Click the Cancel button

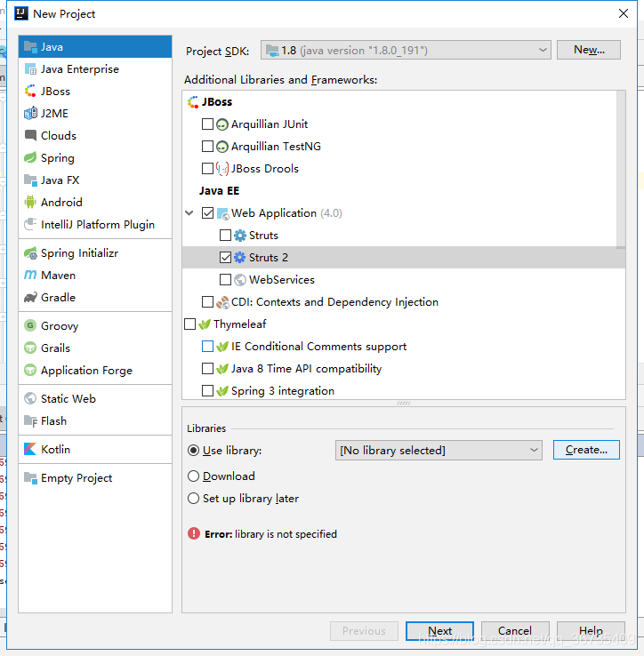point(515,631)
